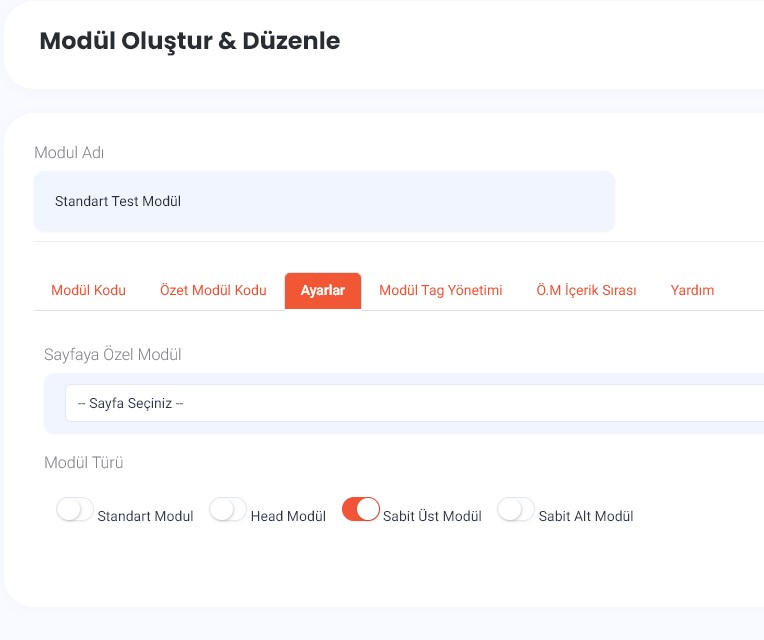Open the Ö.M İçerik Sırası tab

click(586, 291)
